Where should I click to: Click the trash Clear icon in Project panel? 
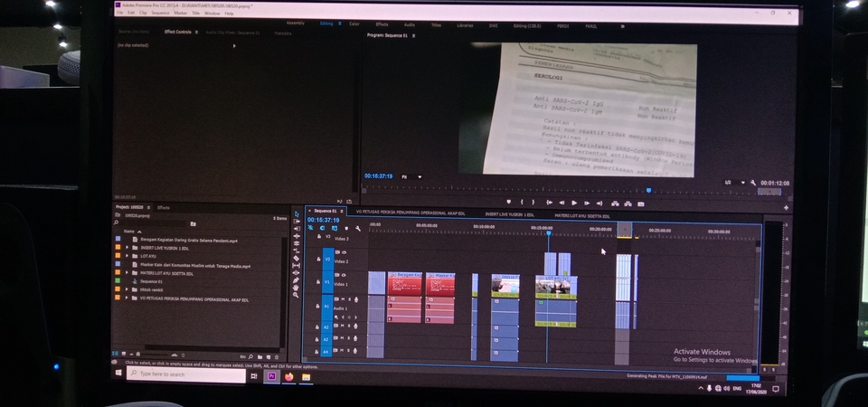pyautogui.click(x=277, y=357)
